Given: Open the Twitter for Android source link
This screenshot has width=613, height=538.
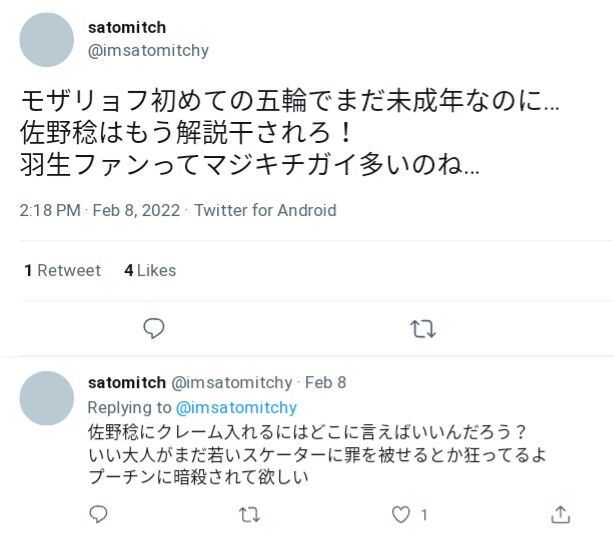Looking at the screenshot, I should (x=265, y=210).
